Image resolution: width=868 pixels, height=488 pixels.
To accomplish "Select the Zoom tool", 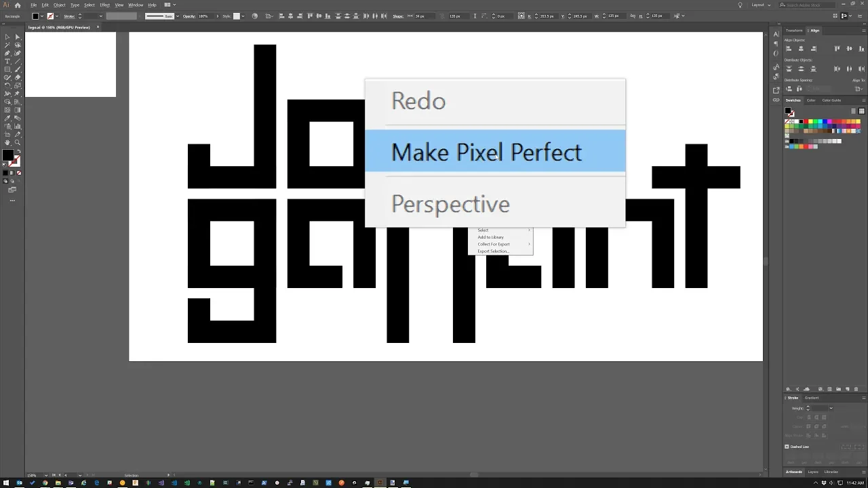I will 18,143.
